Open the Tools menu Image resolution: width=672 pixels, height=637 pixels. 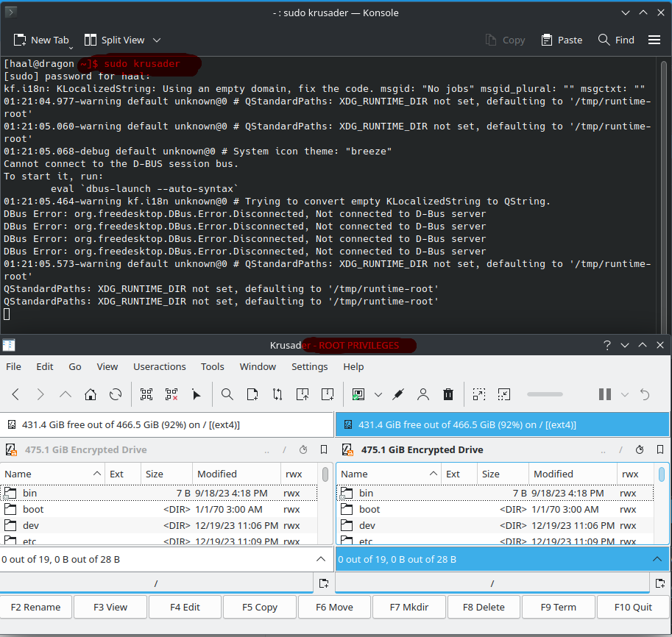[x=213, y=367]
